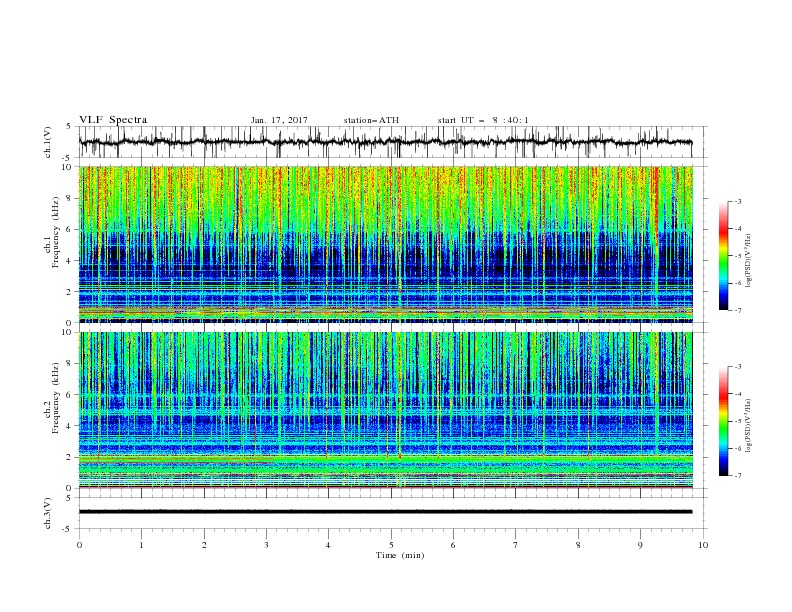Click the 'VLF Spectra' plot title
The width and height of the screenshot is (792, 612).
click(113, 120)
